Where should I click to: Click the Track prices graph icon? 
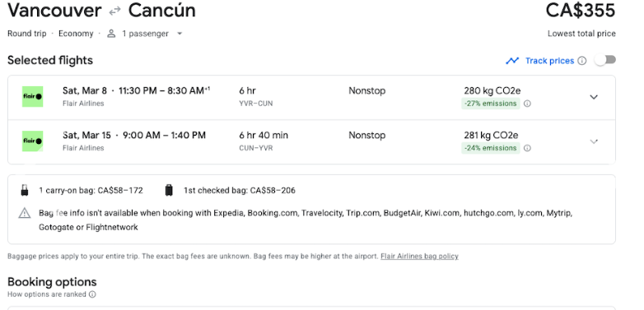pyautogui.click(x=512, y=61)
